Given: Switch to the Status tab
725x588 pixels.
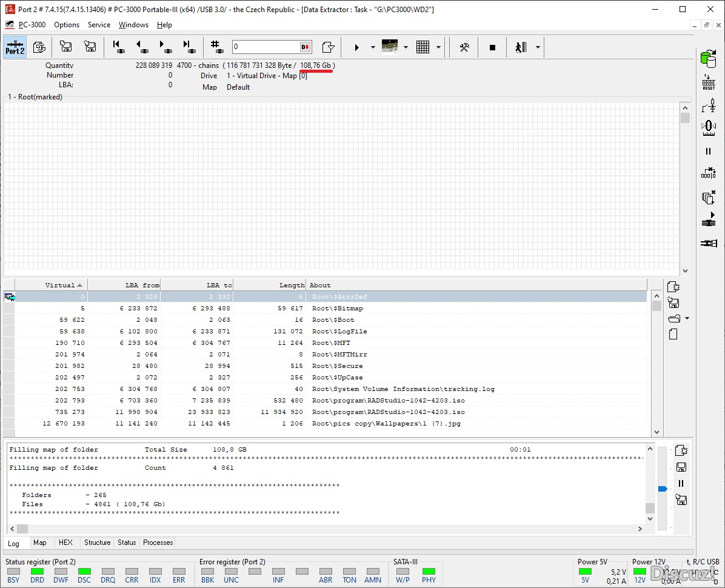Looking at the screenshot, I should 127,543.
